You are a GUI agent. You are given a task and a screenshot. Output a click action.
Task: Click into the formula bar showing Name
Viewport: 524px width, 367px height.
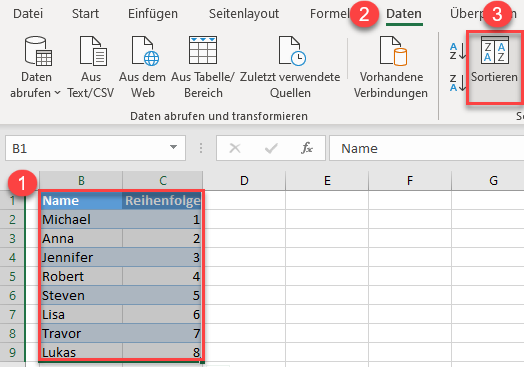click(426, 148)
